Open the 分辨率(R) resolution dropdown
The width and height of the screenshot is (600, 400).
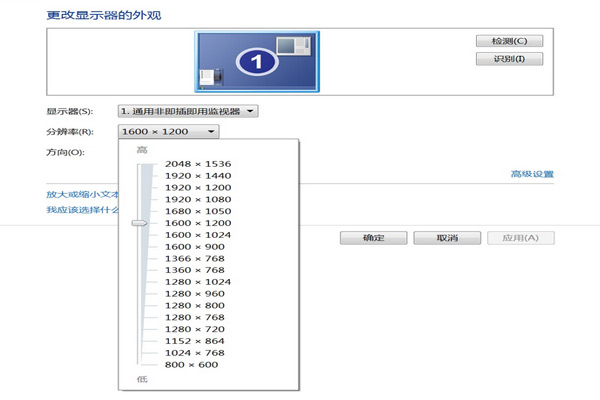pos(168,131)
